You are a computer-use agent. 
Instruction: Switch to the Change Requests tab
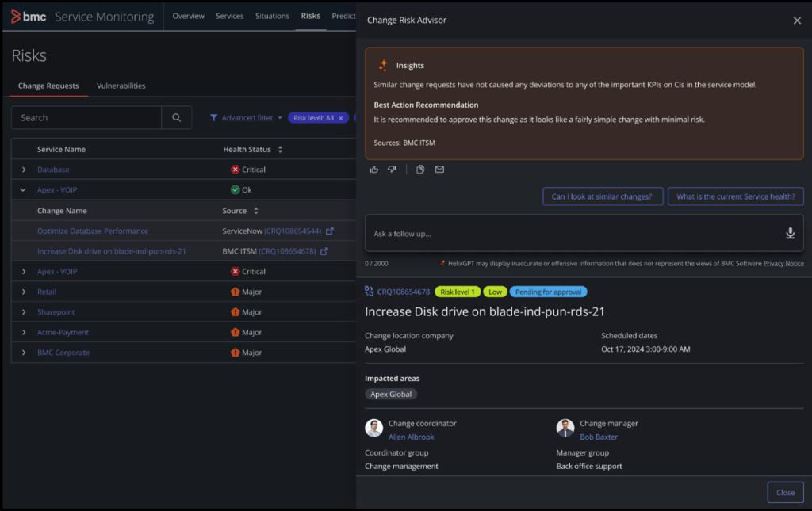point(48,86)
